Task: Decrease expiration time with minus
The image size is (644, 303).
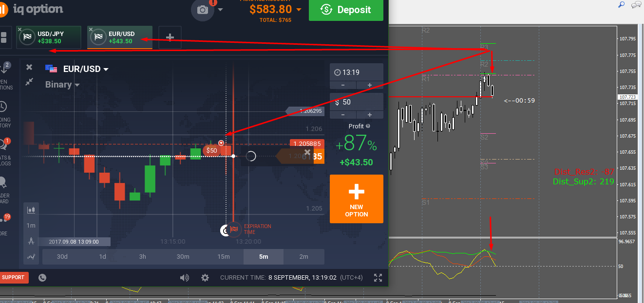Action: (x=343, y=85)
